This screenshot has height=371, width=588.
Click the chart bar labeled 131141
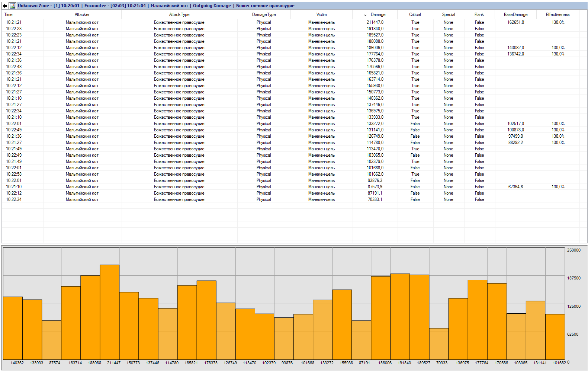(x=536, y=330)
